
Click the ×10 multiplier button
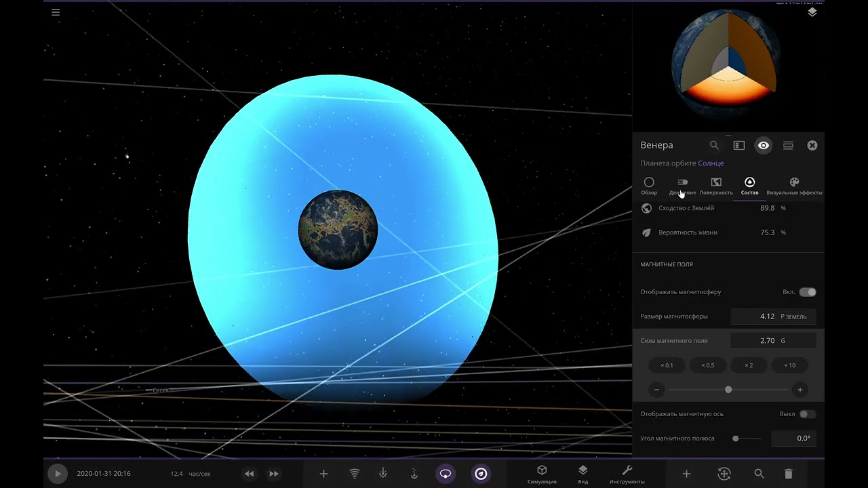click(789, 365)
